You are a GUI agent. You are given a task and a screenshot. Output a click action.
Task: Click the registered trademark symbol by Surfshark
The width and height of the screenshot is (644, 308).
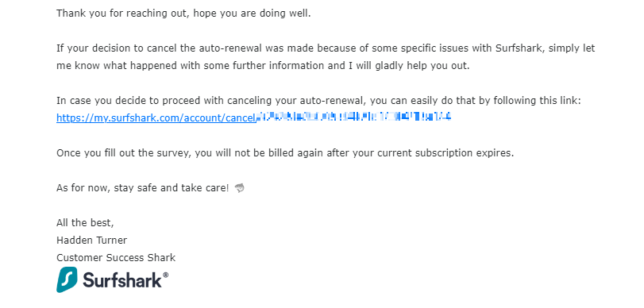165,275
